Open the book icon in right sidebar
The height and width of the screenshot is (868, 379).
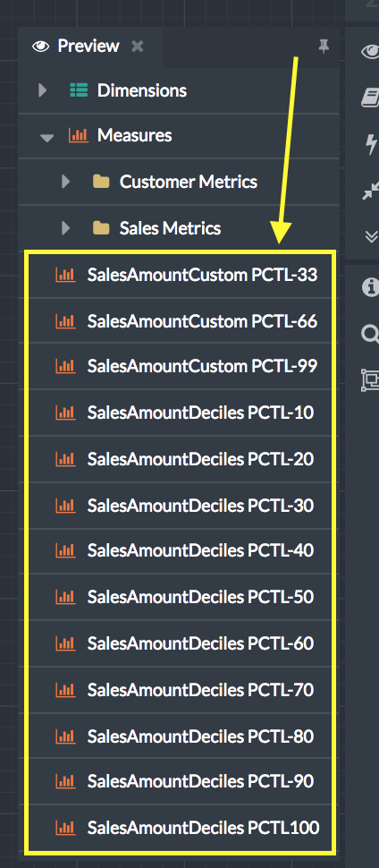(x=371, y=98)
